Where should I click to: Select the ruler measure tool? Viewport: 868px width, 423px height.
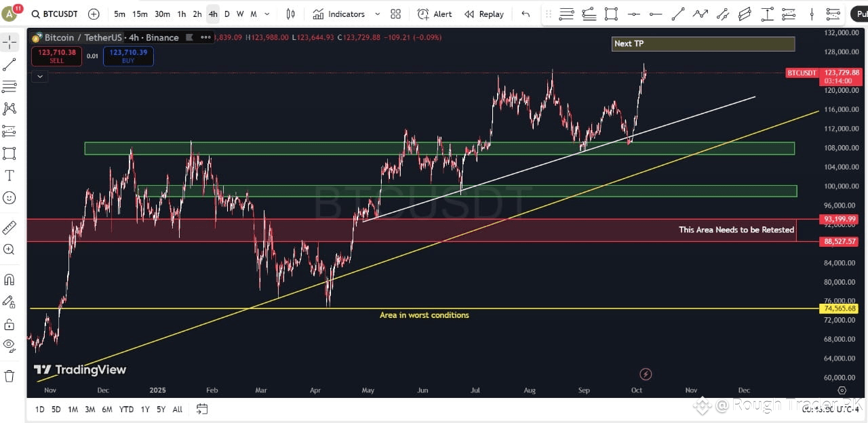9,228
